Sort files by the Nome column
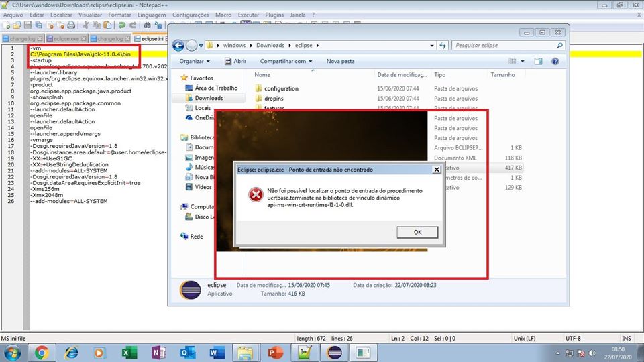This screenshot has width=644, height=362. 262,74
